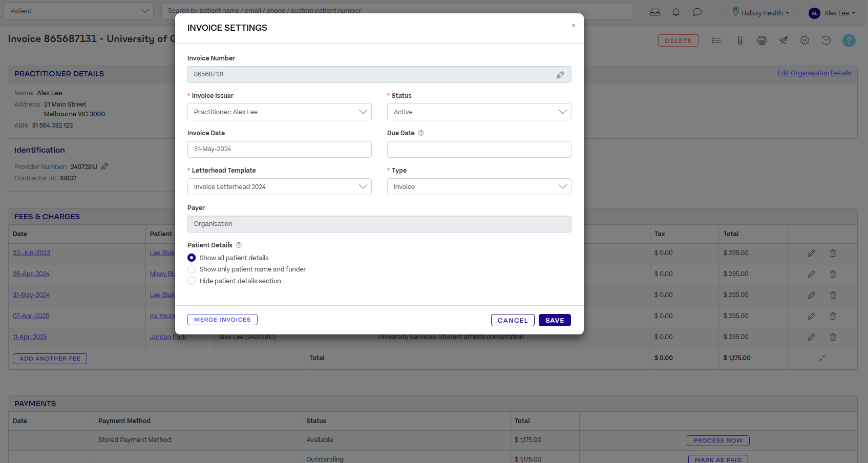The image size is (868, 463).
Task: Click the pencil icon in Invoice Number field
Action: (x=560, y=75)
